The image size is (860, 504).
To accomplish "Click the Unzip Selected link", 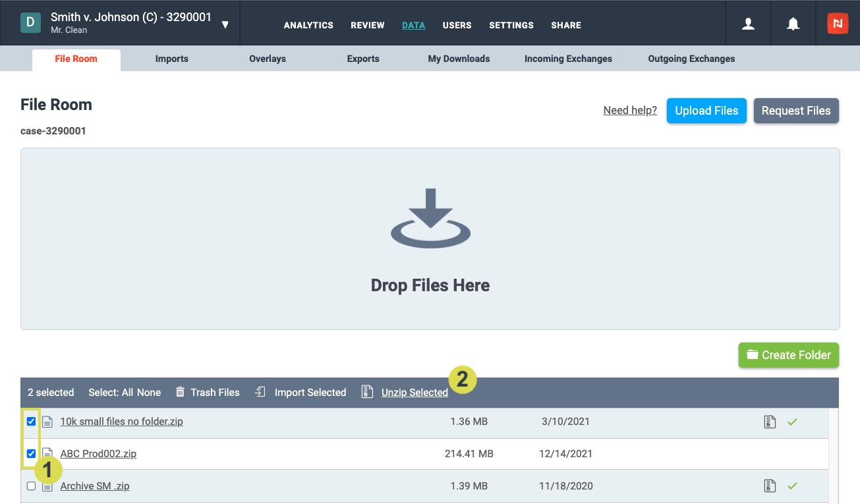I will [415, 393].
